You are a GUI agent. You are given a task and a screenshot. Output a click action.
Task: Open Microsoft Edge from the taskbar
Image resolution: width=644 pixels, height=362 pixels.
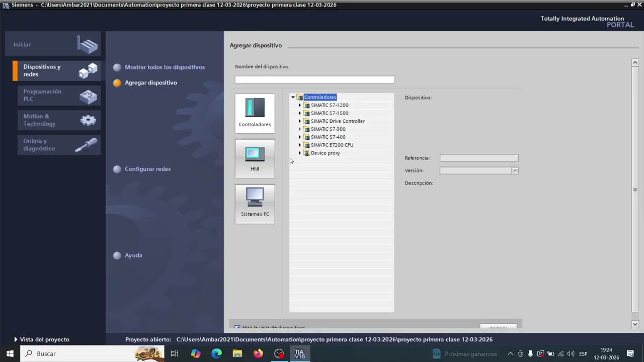(216, 353)
